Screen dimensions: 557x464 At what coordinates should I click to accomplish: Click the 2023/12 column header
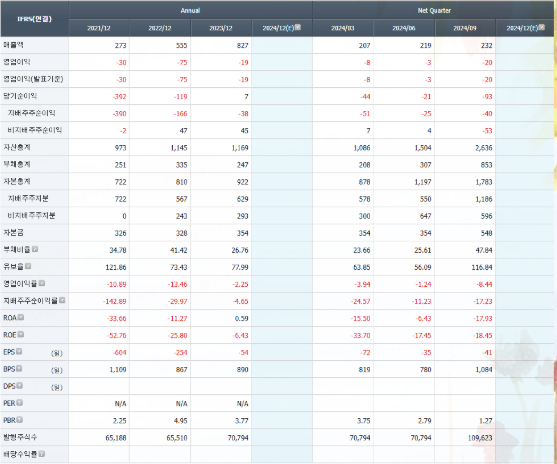click(x=221, y=28)
